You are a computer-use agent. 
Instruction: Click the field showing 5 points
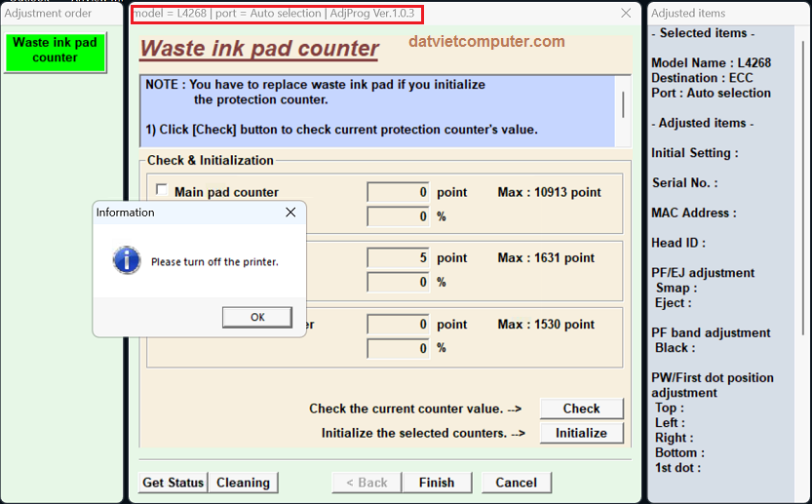click(x=398, y=258)
